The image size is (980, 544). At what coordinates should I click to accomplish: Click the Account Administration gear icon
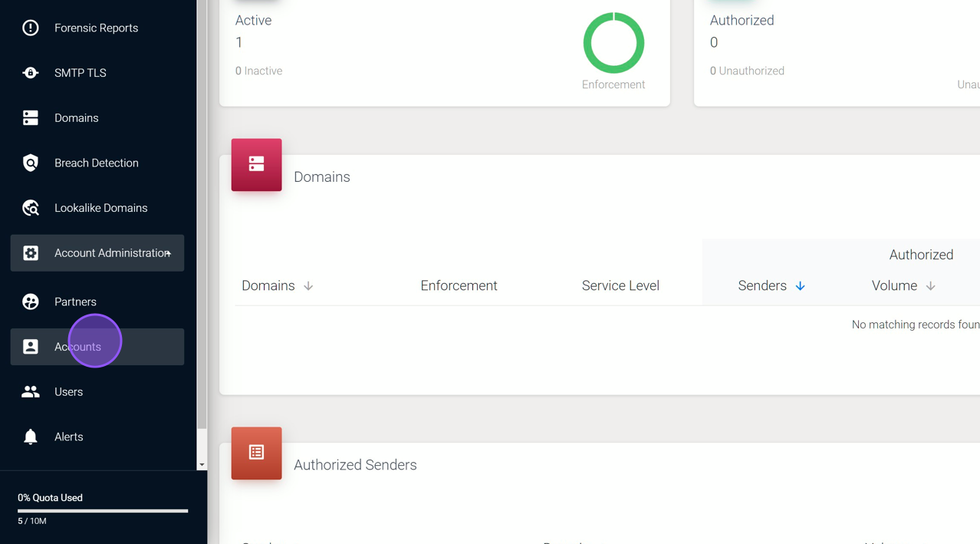click(x=30, y=252)
